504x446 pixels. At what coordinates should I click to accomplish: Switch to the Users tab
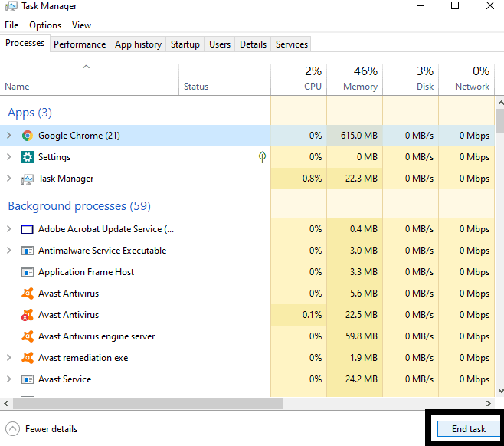220,44
